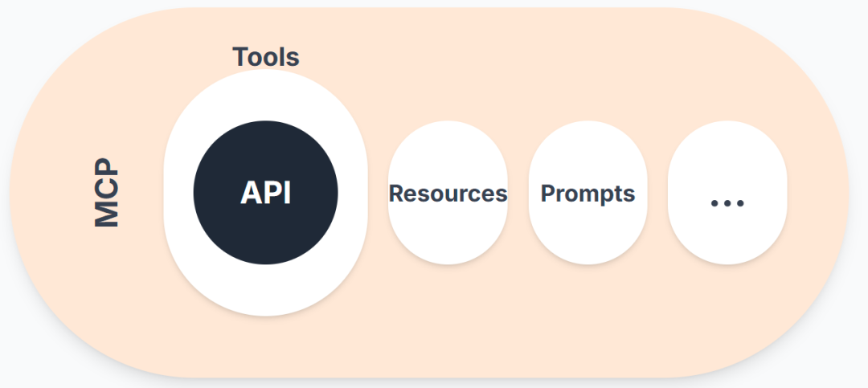This screenshot has height=388, width=868.
Task: Click the Prompts text label
Action: tap(588, 193)
